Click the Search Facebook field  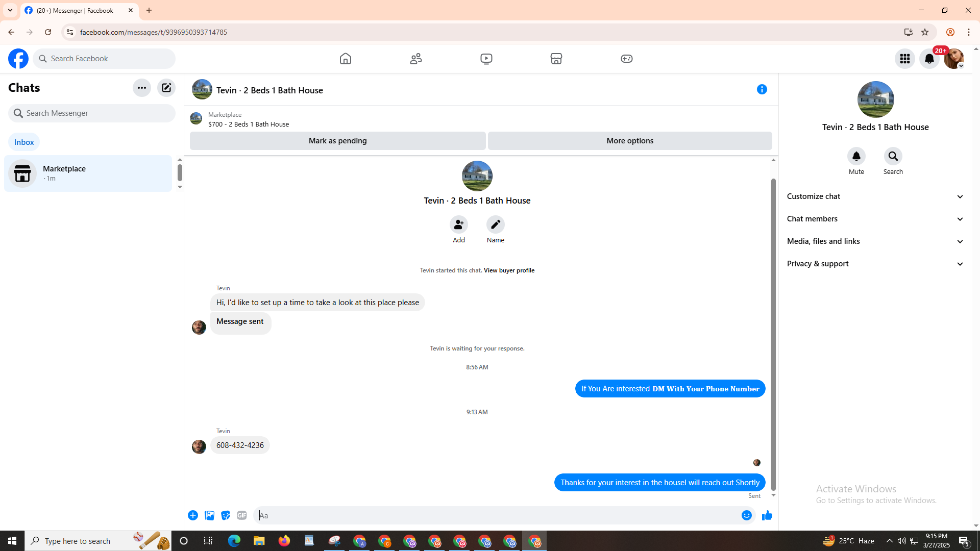[105, 59]
